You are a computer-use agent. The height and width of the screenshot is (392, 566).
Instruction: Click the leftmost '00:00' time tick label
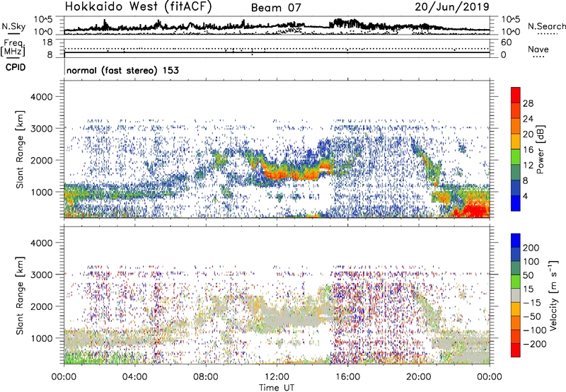pos(64,377)
